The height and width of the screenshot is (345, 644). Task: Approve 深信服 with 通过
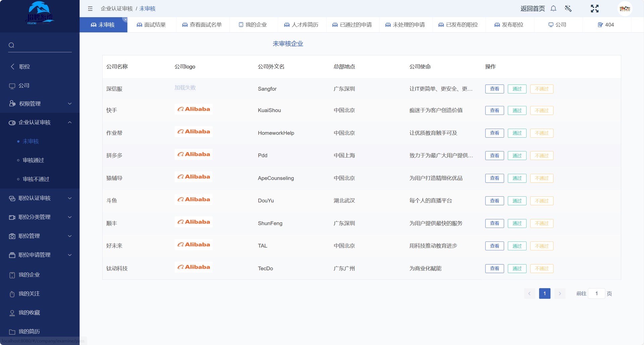pos(517,89)
